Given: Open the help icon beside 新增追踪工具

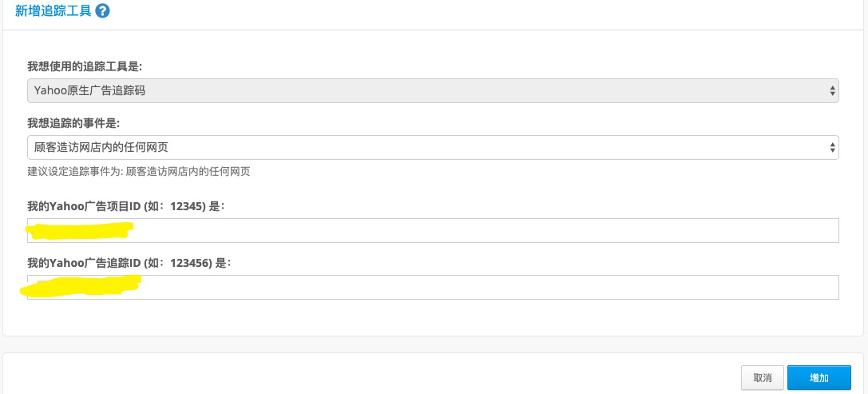Looking at the screenshot, I should (x=102, y=11).
